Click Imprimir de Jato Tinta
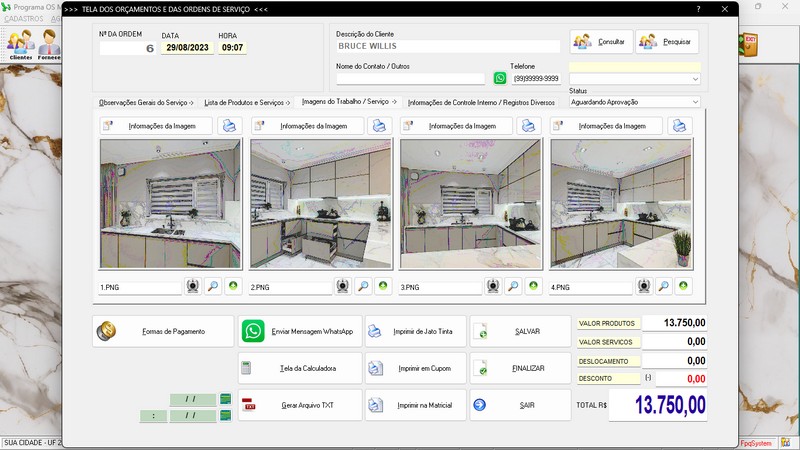The height and width of the screenshot is (450, 800). coord(415,332)
